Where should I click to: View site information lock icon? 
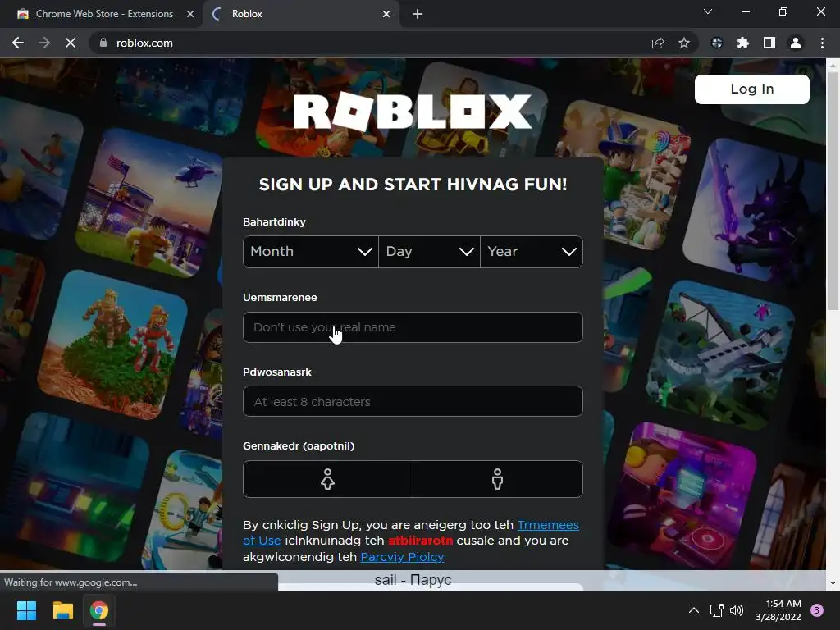point(103,43)
